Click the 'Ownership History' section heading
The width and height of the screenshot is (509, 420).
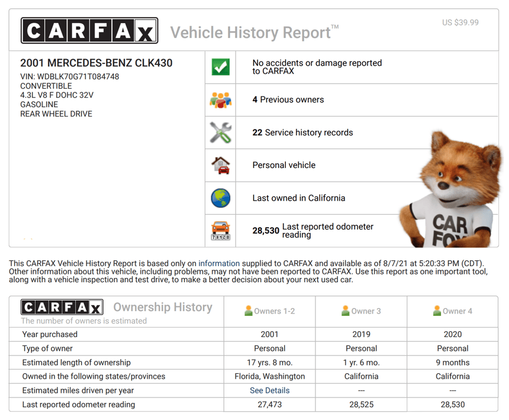(162, 307)
